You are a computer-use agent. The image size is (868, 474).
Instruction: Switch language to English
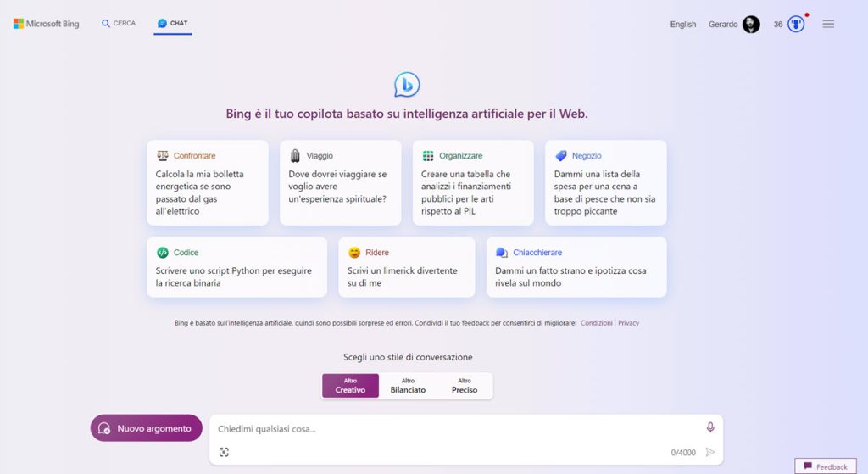682,25
